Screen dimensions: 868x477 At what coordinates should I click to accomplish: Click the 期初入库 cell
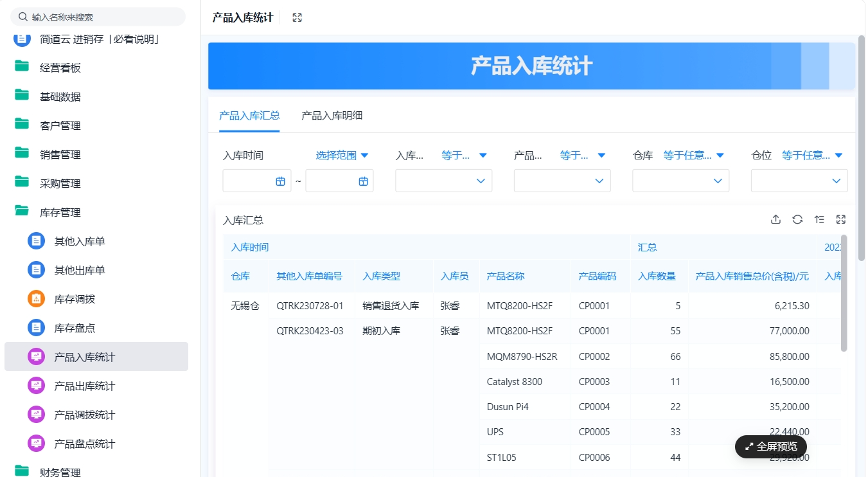click(382, 331)
